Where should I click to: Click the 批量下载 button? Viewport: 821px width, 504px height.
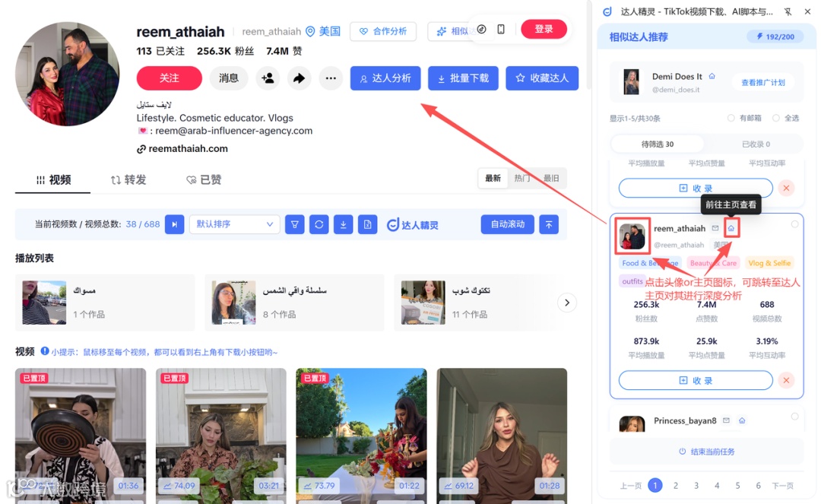(463, 78)
